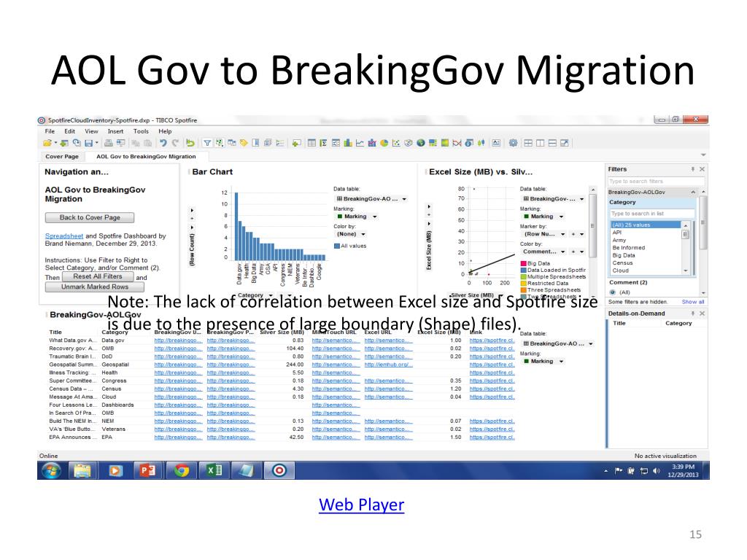Toggle the Filters panel funnel icon
747x560 pixels.
click(206, 143)
